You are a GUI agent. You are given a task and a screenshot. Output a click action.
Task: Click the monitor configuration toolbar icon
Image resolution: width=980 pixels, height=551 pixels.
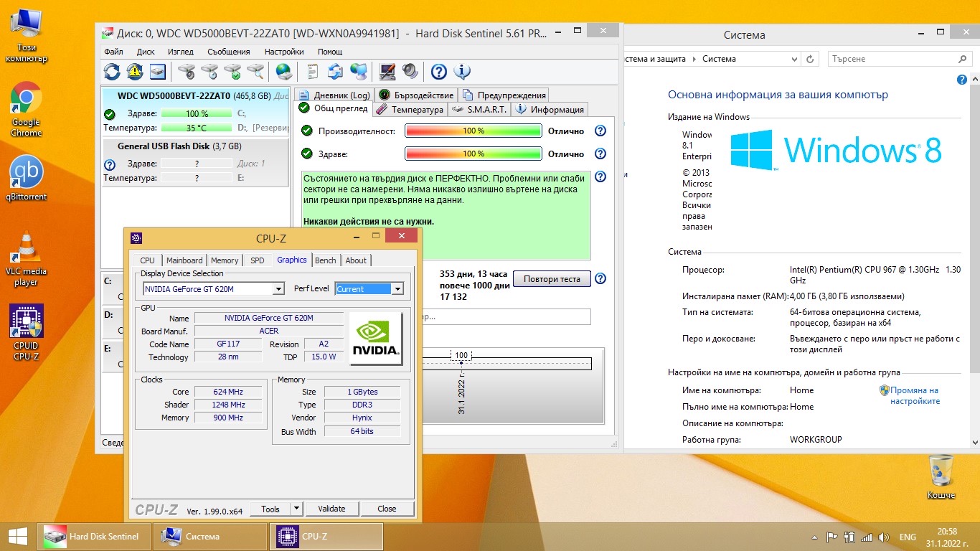[387, 71]
